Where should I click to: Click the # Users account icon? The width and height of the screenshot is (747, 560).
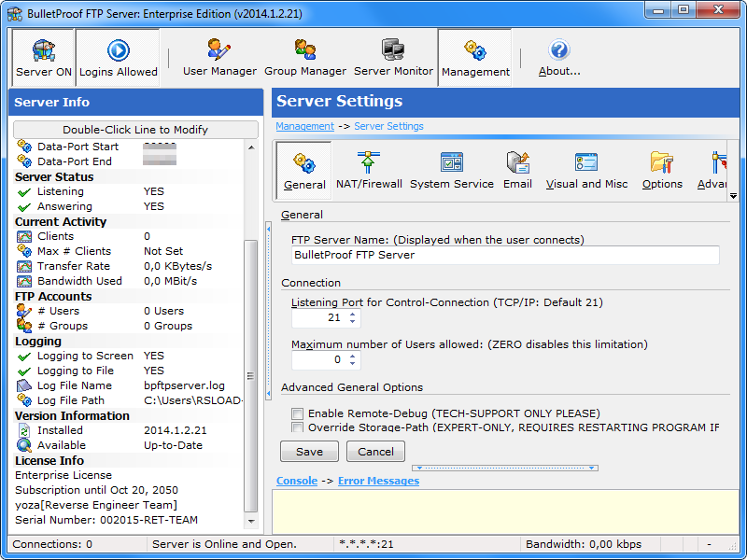(24, 311)
